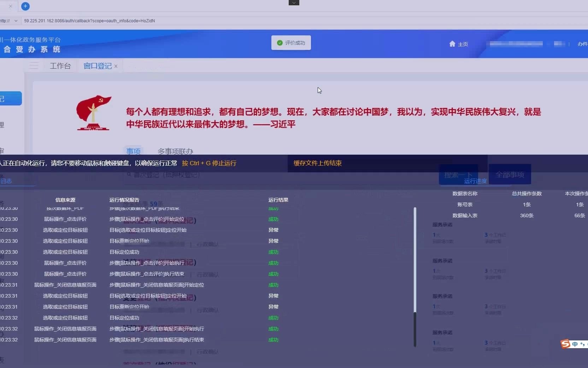This screenshot has width=588, height=368.
Task: Switch to the 工作台 tab
Action: [x=60, y=66]
